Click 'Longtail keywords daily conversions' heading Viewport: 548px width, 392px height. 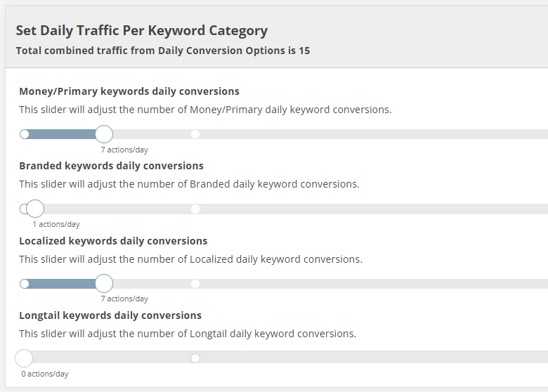pos(110,315)
